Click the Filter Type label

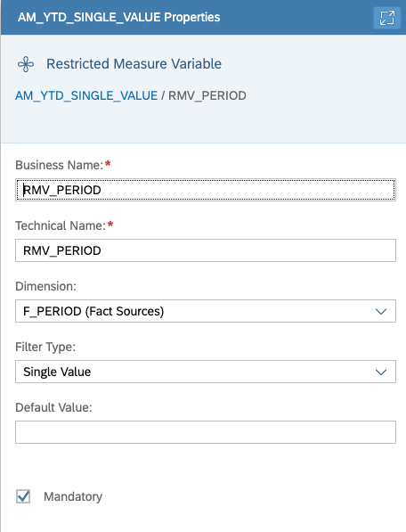(x=45, y=347)
